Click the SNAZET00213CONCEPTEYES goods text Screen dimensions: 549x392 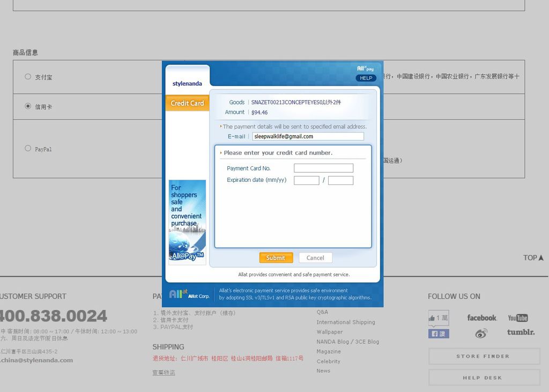coord(296,102)
